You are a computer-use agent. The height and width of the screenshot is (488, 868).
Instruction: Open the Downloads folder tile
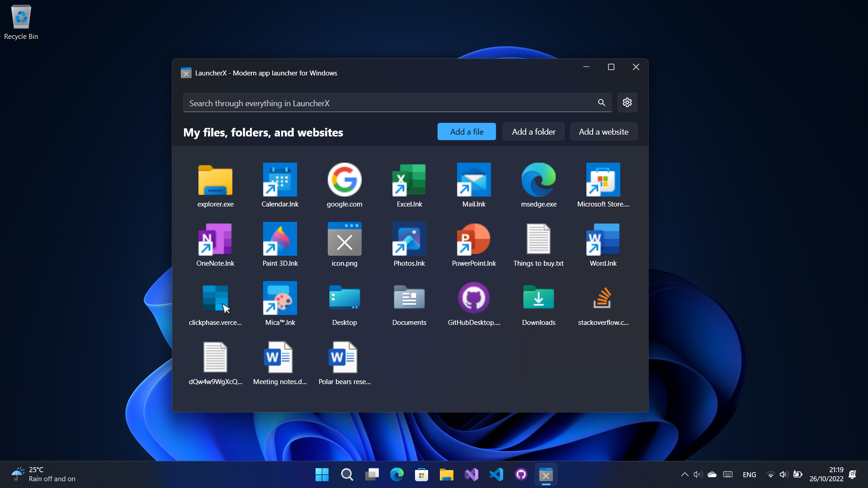click(x=538, y=304)
